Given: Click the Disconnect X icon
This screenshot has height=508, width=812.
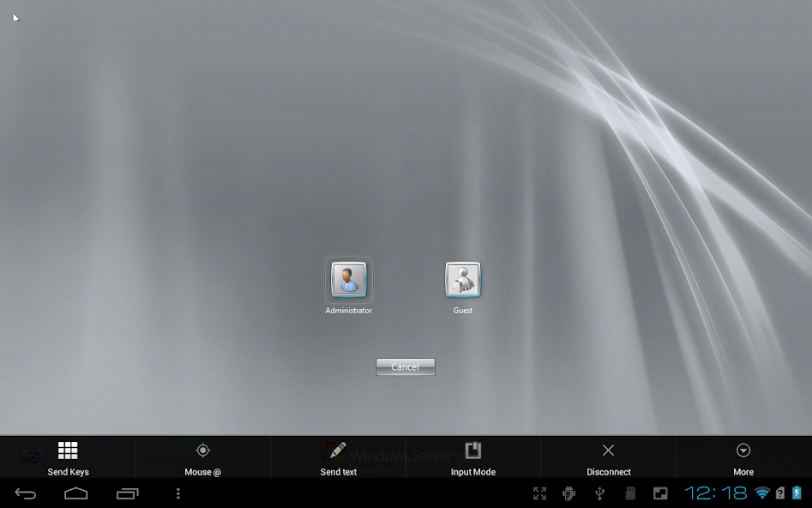Looking at the screenshot, I should pyautogui.click(x=608, y=450).
